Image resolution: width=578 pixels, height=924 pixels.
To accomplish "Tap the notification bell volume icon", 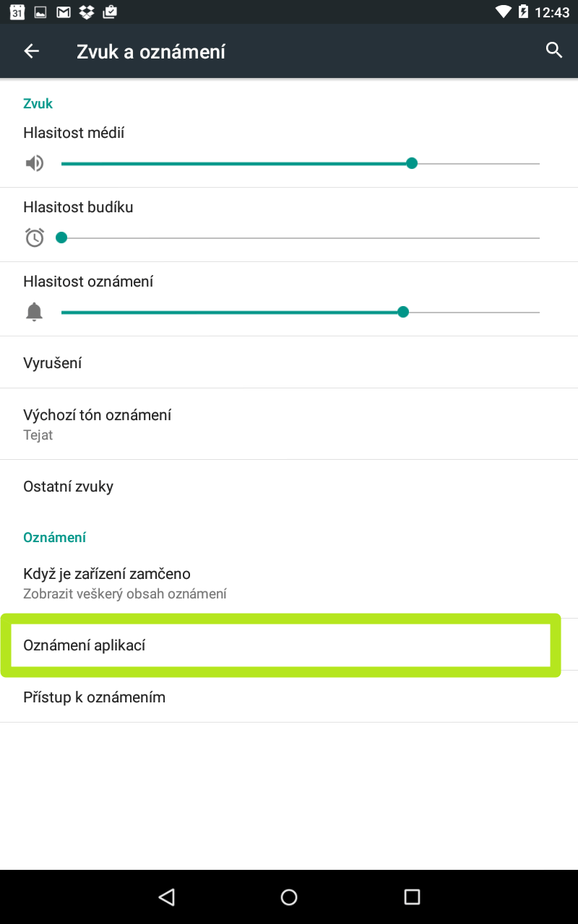I will click(x=34, y=312).
